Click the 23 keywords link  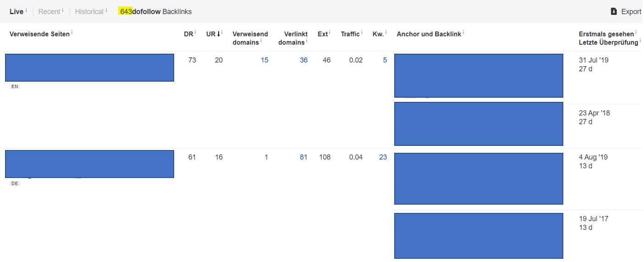tap(383, 157)
